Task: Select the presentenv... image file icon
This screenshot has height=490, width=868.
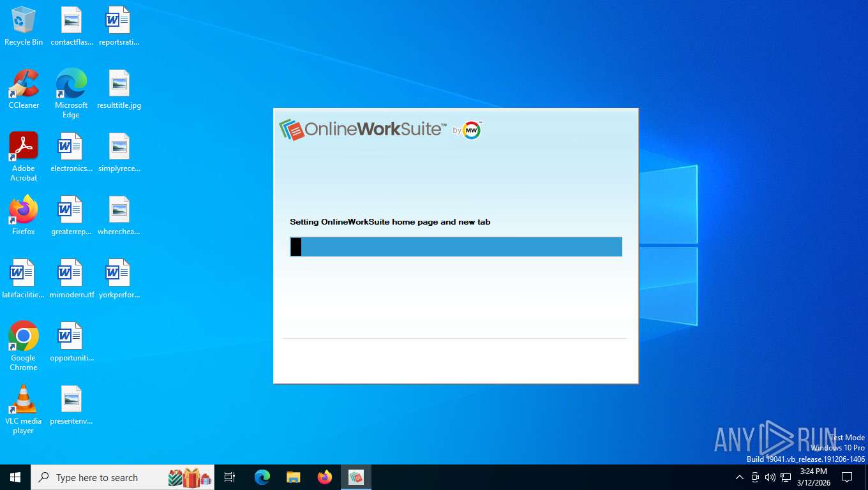Action: point(71,406)
